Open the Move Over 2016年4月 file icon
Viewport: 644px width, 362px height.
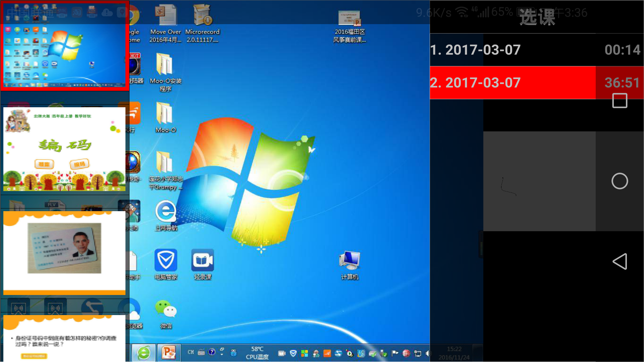(x=166, y=23)
